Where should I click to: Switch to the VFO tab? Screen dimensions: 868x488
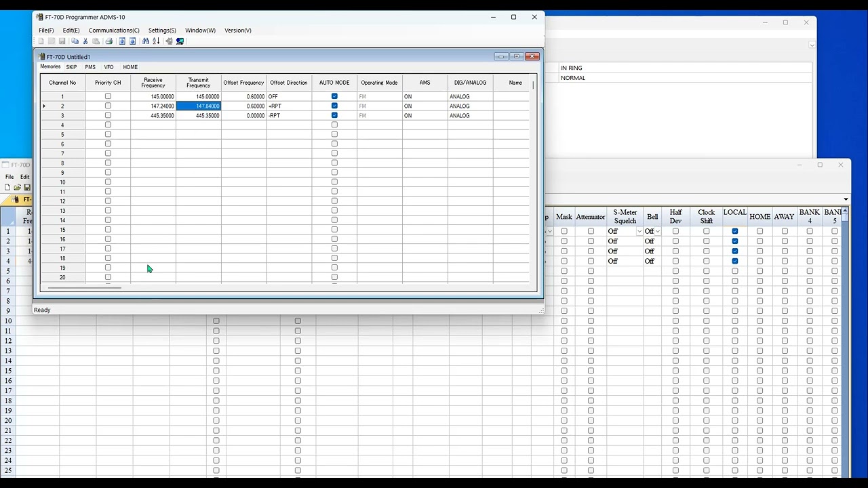[x=108, y=67]
